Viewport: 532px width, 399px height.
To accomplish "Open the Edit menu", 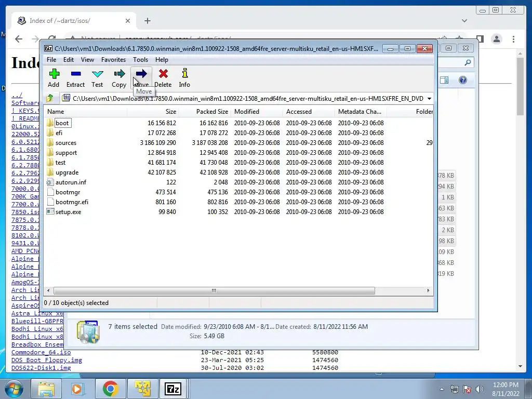I will click(x=69, y=60).
